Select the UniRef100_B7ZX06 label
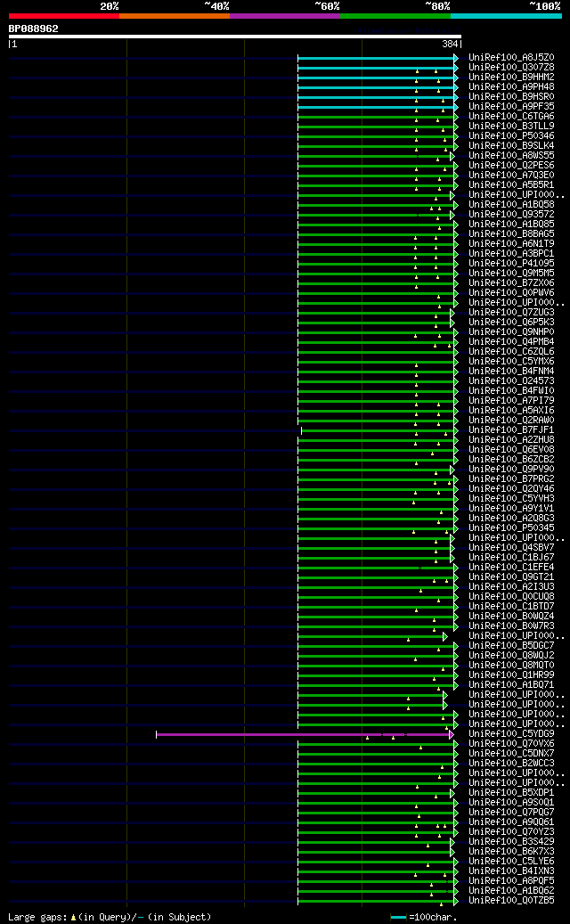The image size is (570, 924). coord(511,282)
